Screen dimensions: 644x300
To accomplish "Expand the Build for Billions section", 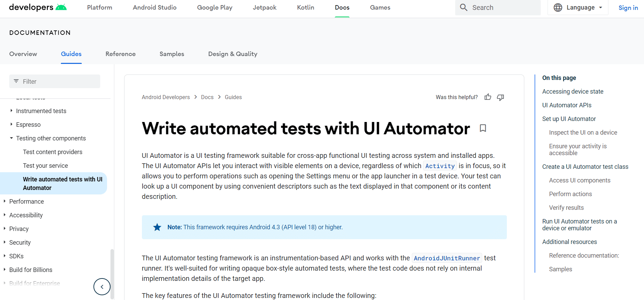I will pos(4,270).
